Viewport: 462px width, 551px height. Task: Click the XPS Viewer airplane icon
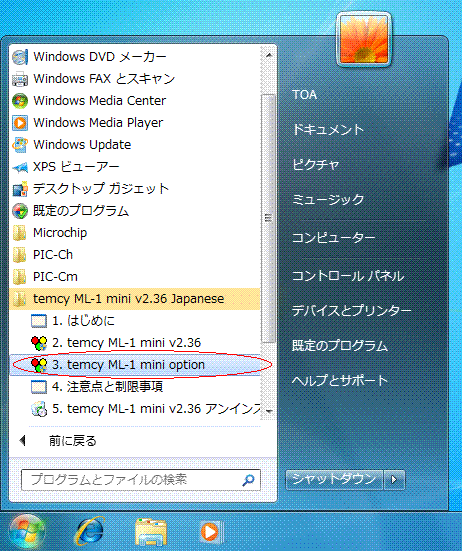pos(20,167)
